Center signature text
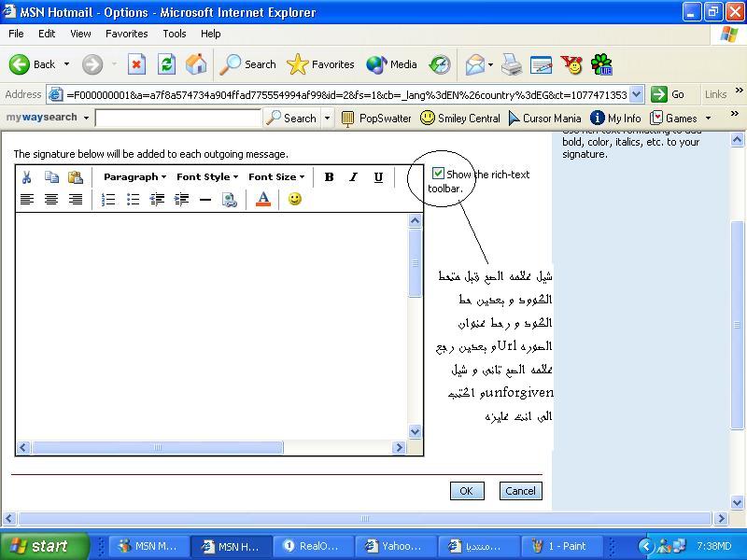The image size is (747, 560). tap(51, 199)
